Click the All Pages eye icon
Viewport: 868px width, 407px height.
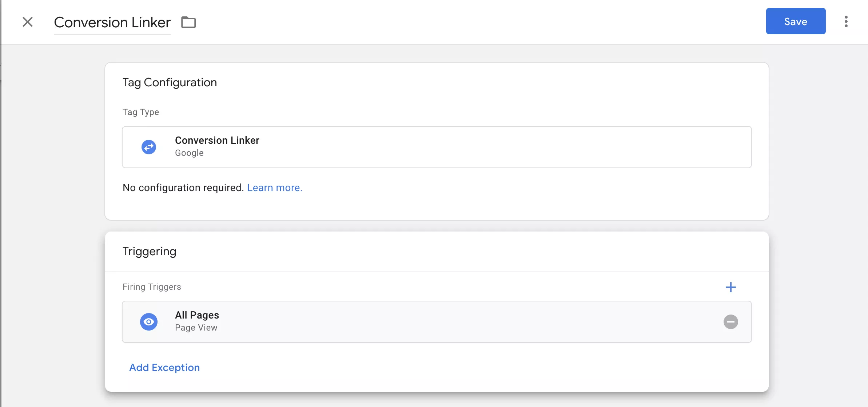coord(149,322)
